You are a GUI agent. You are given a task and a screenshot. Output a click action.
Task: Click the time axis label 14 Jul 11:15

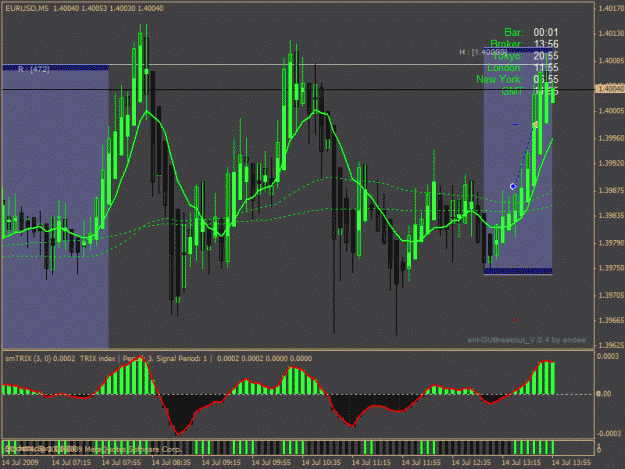tap(371, 463)
